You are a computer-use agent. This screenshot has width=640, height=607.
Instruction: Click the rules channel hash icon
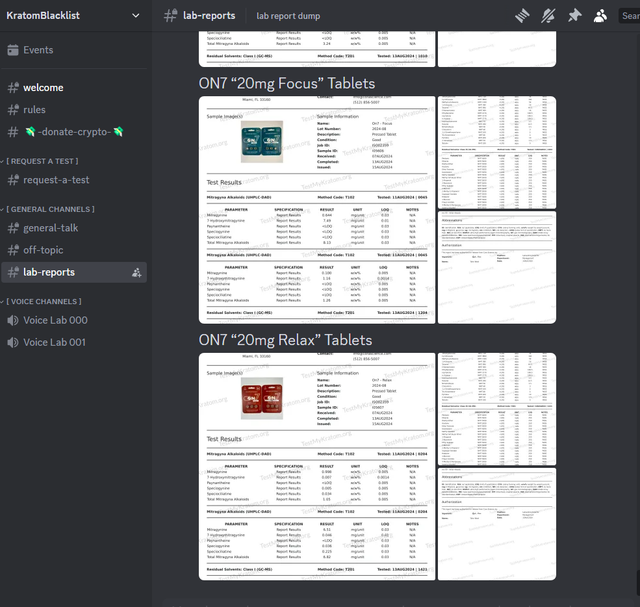(13, 109)
